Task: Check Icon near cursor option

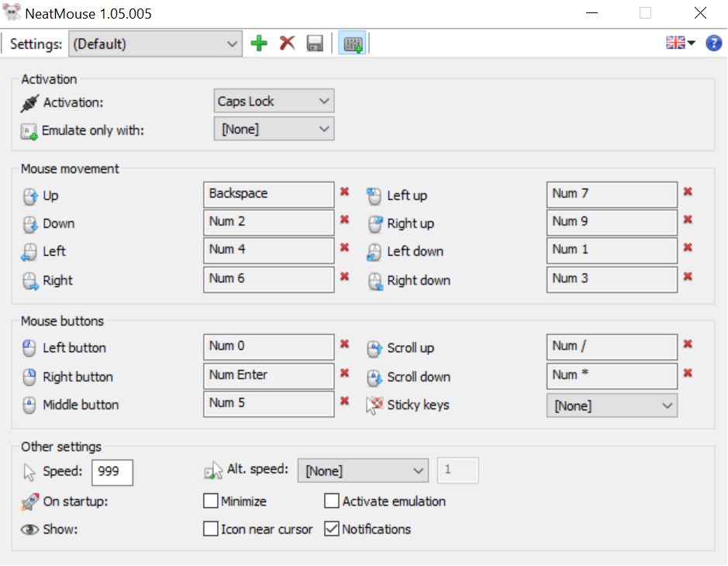Action: (x=211, y=529)
